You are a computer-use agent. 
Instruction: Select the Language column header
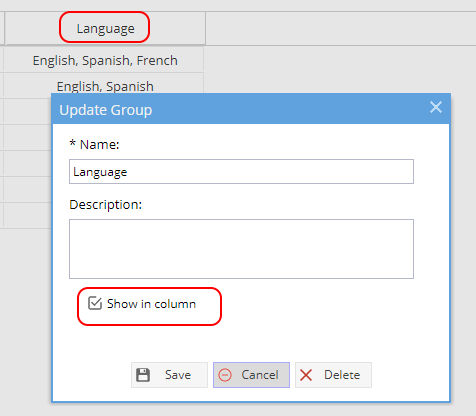click(x=105, y=28)
